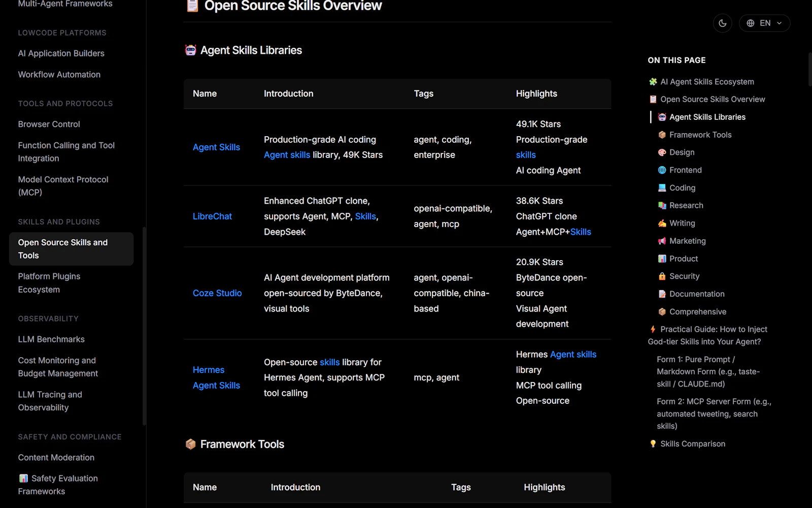Click the chart icon beside Safety Evaluation Frameworks
This screenshot has height=508, width=812.
23,479
